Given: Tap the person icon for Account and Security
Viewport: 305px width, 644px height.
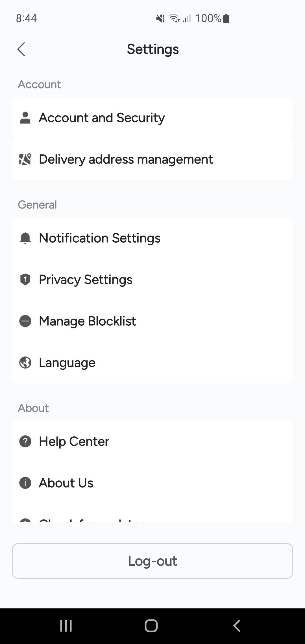Looking at the screenshot, I should click(x=25, y=118).
